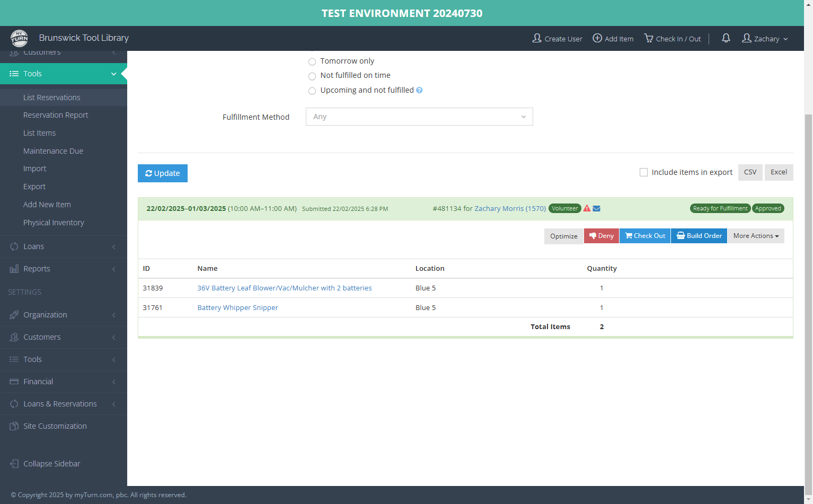Click item ID 31839
This screenshot has width=813, height=504.
(153, 288)
